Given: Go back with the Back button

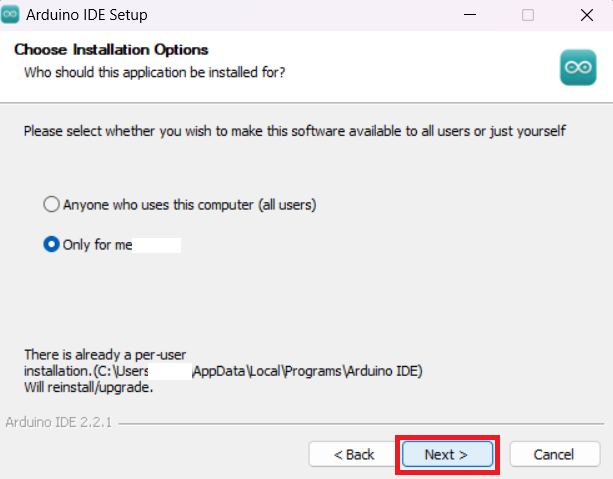Looking at the screenshot, I should [x=354, y=454].
